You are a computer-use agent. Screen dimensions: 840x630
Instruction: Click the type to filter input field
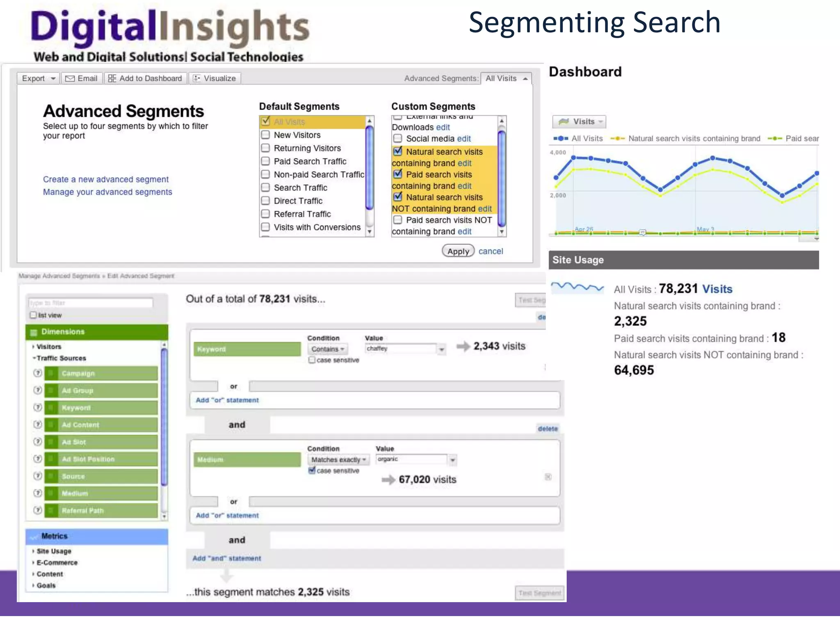(x=91, y=303)
